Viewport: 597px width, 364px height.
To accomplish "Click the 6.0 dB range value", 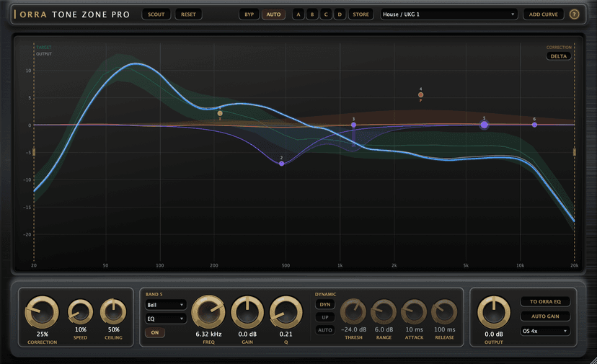I will (384, 329).
